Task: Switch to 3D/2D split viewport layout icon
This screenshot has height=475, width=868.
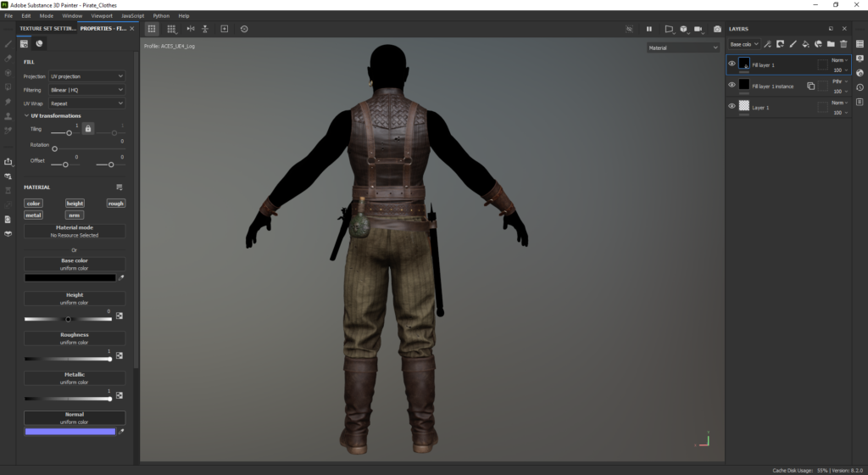Action: coord(151,29)
